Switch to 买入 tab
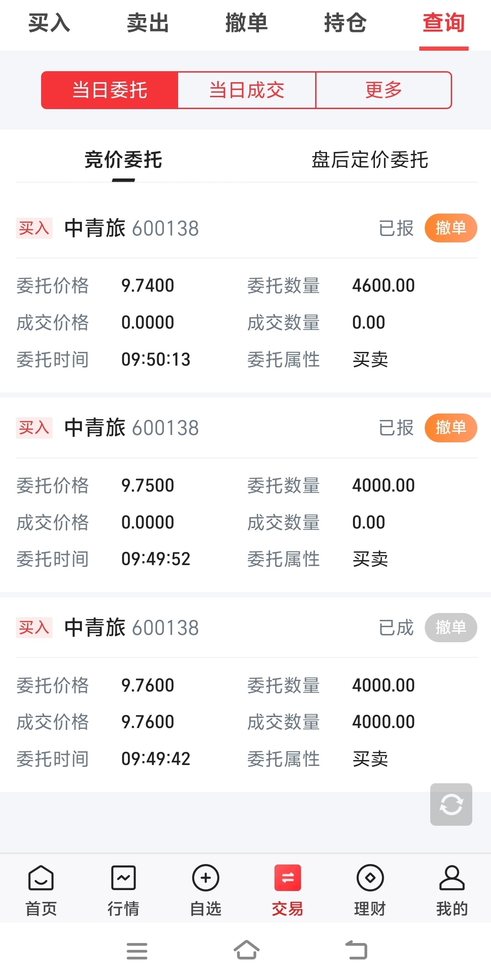Image resolution: width=491 pixels, height=980 pixels. (x=49, y=23)
